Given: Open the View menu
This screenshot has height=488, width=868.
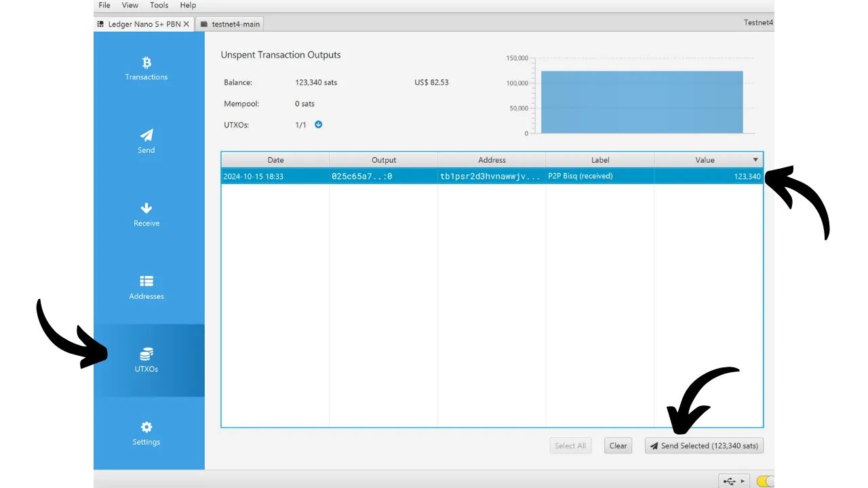Looking at the screenshot, I should coord(130,5).
